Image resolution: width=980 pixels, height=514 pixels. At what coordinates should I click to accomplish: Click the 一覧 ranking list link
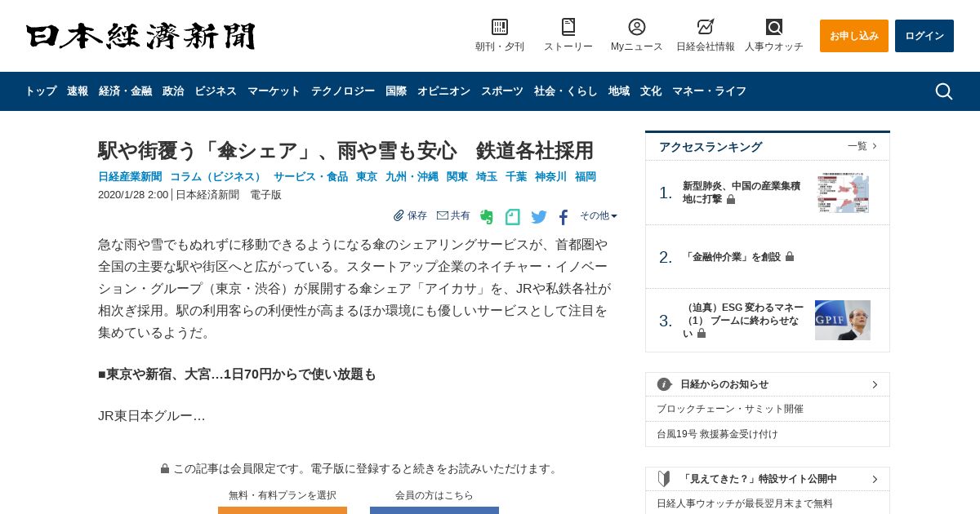pyautogui.click(x=857, y=146)
